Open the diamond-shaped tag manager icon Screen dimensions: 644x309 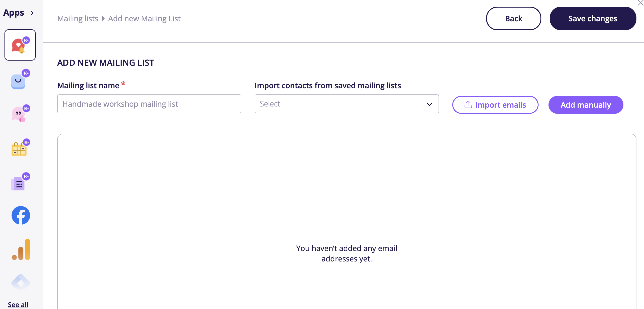click(21, 283)
